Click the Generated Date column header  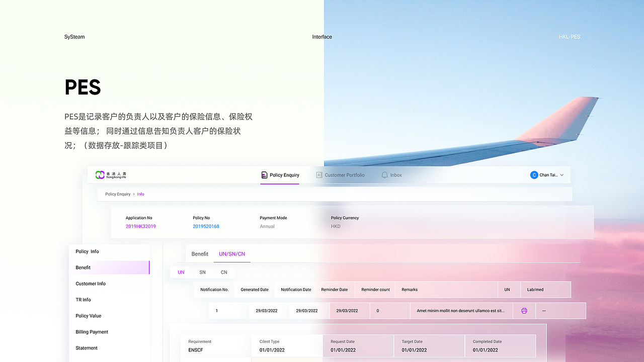tap(255, 290)
